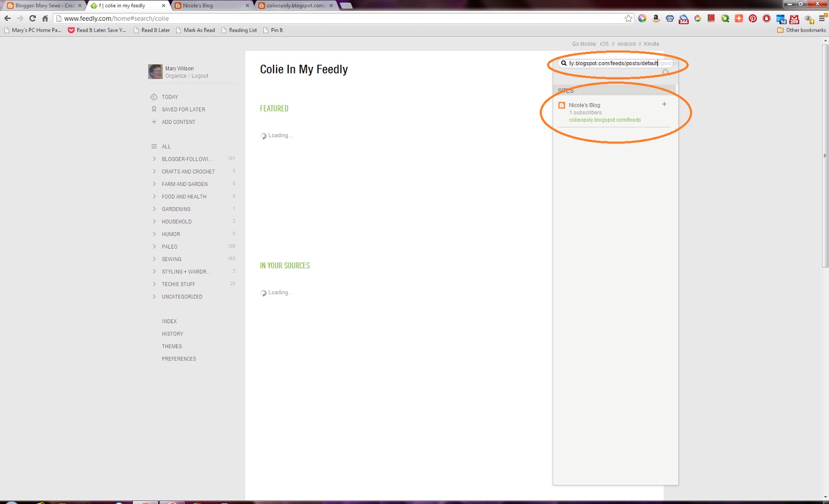
Task: Expand the Sewing category
Action: [154, 259]
